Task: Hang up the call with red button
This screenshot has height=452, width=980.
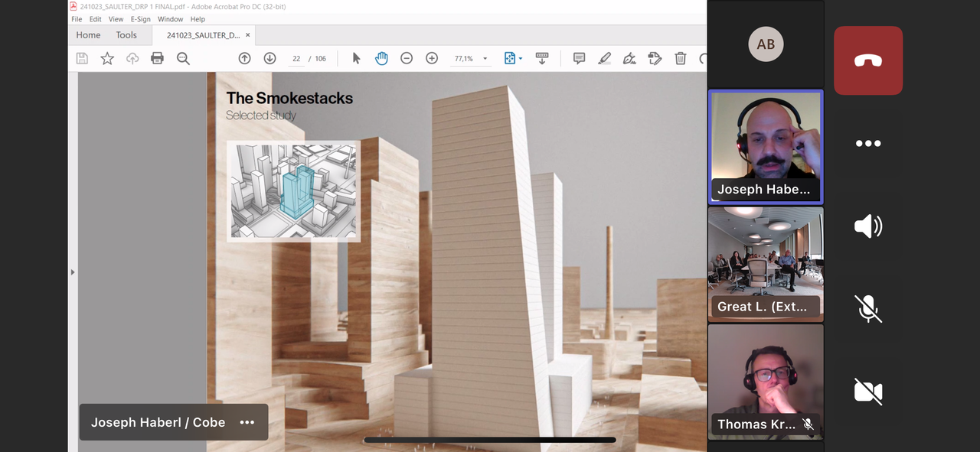Action: coord(868,60)
